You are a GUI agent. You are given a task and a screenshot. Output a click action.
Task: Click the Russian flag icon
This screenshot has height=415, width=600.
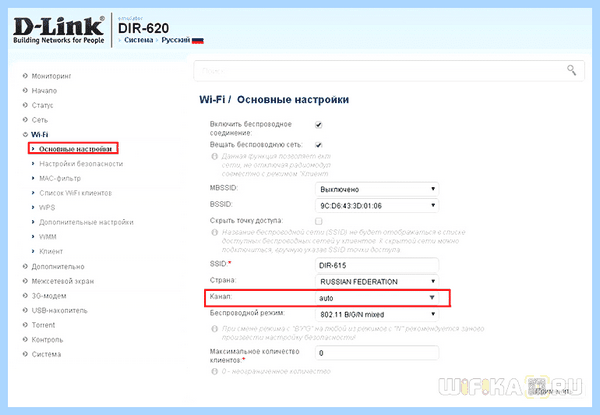click(197, 41)
